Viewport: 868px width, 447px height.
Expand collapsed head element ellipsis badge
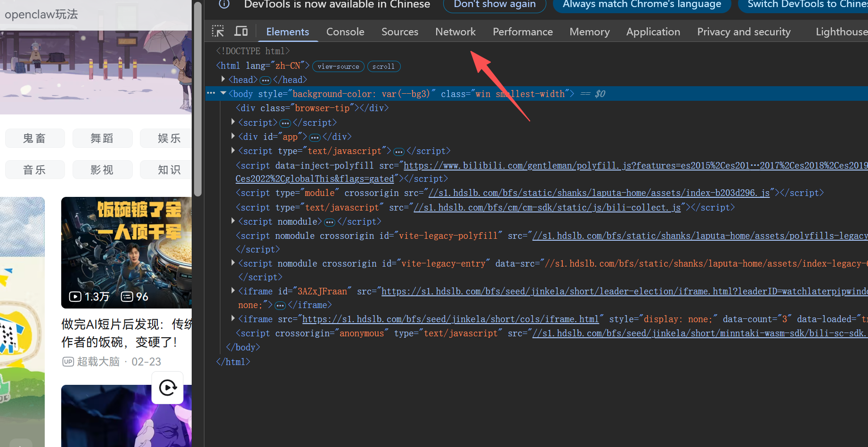pos(266,80)
